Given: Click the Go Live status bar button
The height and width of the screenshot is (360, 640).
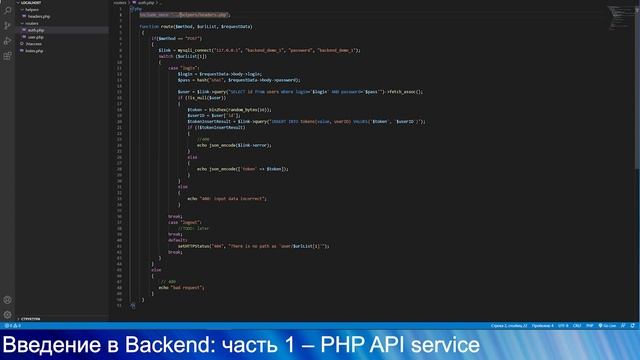Looking at the screenshot, I should point(607,326).
